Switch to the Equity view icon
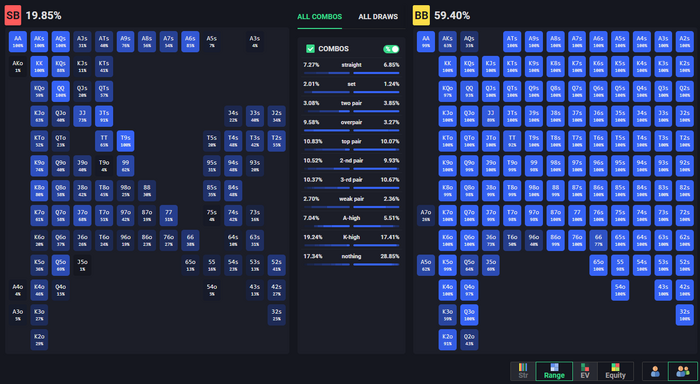The image size is (700, 384). [615, 371]
